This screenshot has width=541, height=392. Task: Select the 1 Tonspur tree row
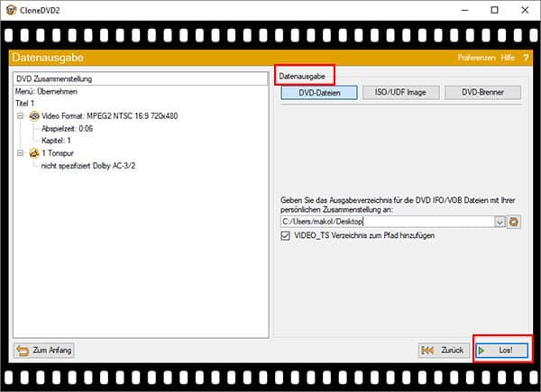click(58, 153)
